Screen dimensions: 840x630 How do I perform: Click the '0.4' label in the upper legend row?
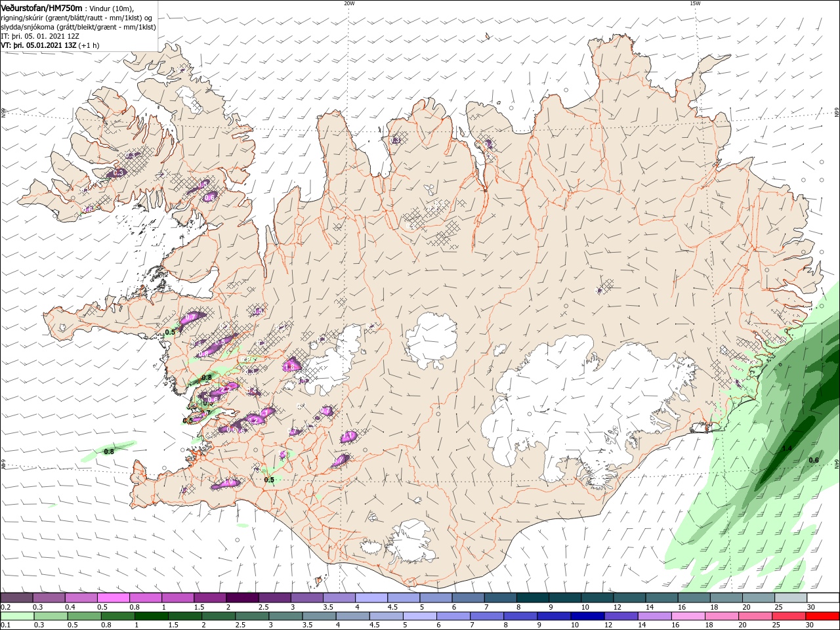coord(70,607)
